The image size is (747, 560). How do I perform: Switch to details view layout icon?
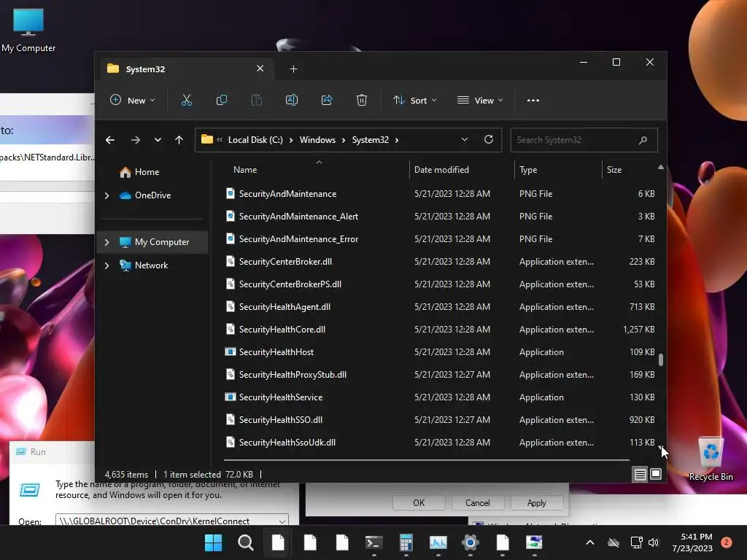click(640, 474)
